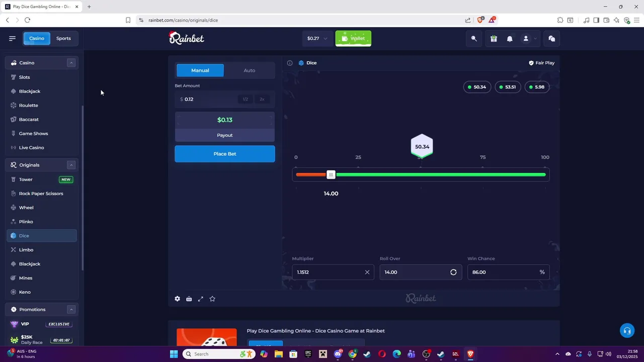Click the game info icon
The image size is (644, 362).
point(290,63)
